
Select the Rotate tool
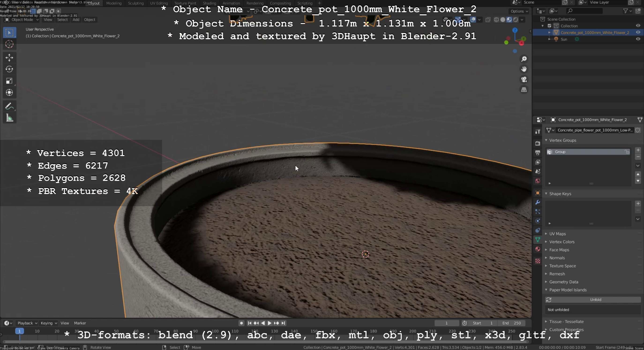tap(9, 69)
